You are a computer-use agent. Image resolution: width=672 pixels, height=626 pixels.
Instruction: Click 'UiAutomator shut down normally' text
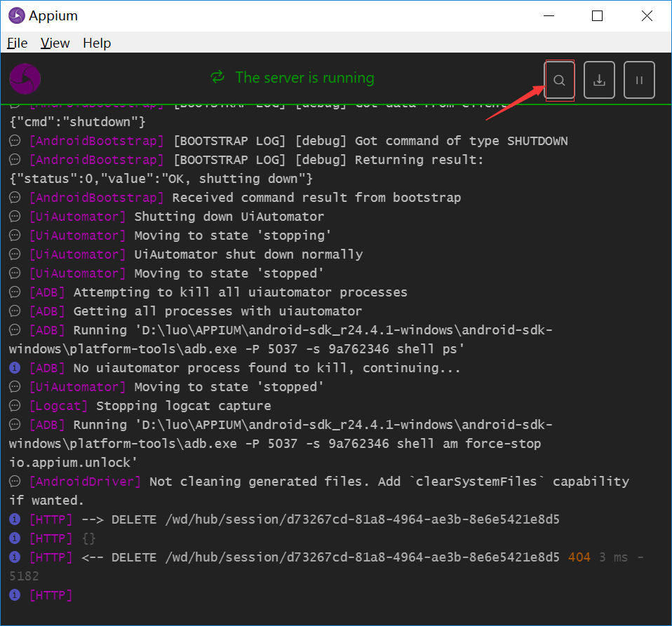coord(248,254)
